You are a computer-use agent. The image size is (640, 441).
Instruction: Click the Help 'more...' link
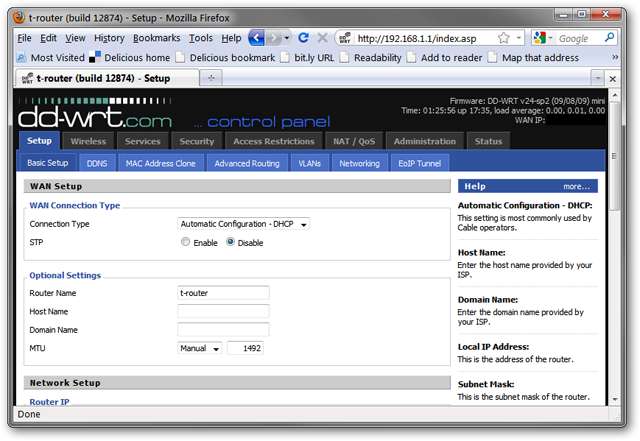click(576, 186)
